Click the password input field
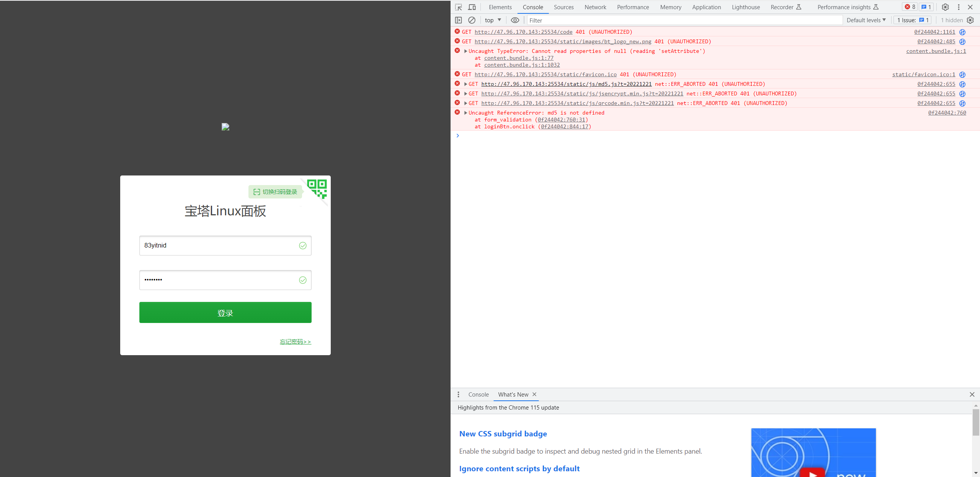Viewport: 980px width, 477px height. (225, 280)
